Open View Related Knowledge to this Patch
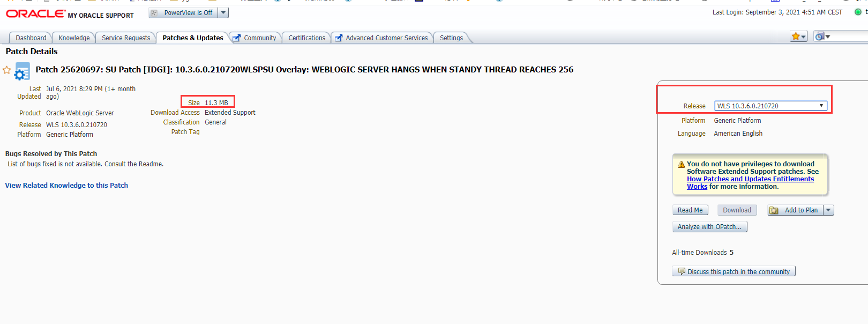 click(x=66, y=186)
